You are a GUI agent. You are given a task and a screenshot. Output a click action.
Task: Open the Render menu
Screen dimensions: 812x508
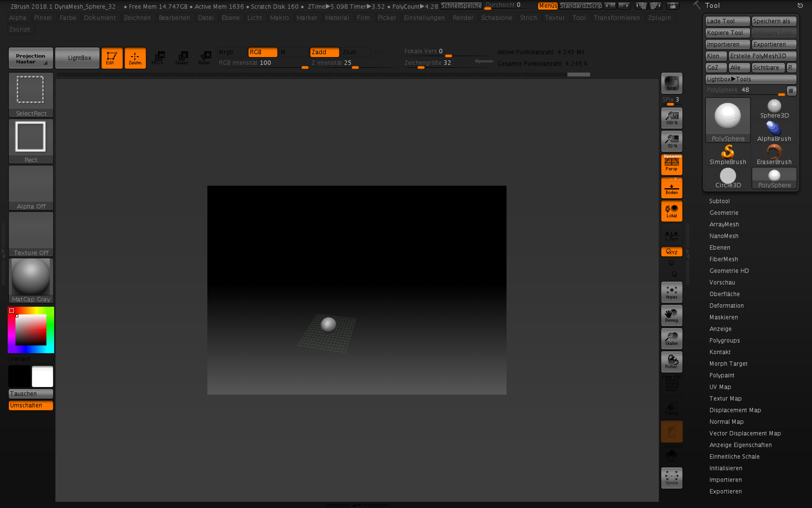click(463, 17)
